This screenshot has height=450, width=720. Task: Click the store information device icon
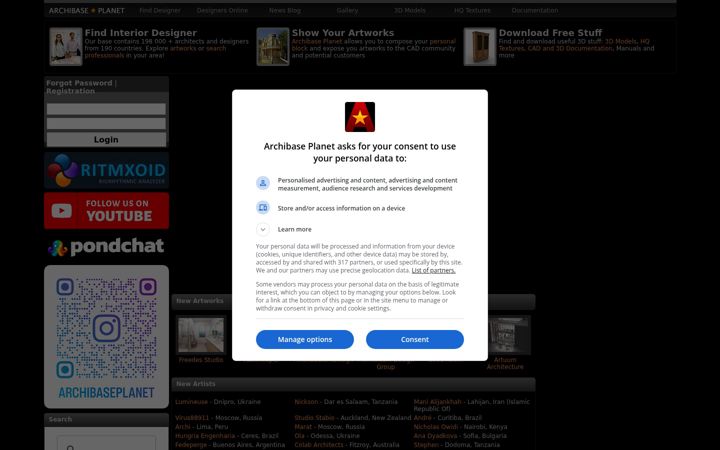pos(263,208)
